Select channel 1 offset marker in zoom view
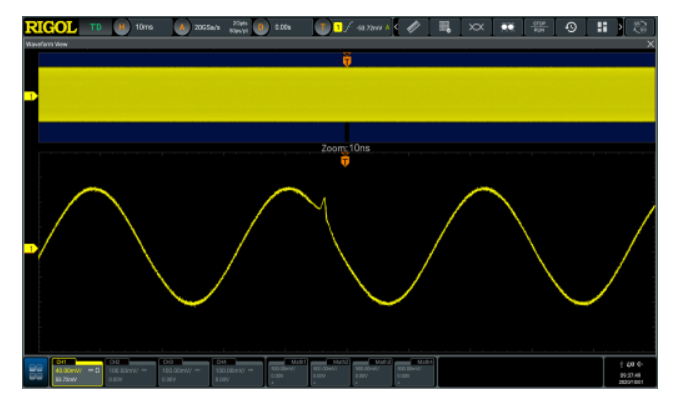The width and height of the screenshot is (681, 402). (x=30, y=248)
